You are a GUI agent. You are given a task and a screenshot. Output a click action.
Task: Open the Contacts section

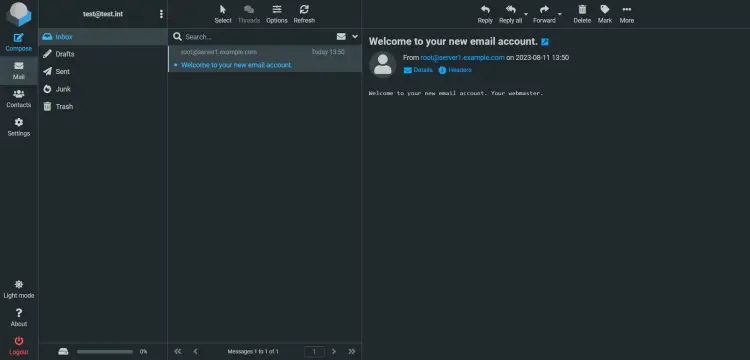(x=19, y=99)
